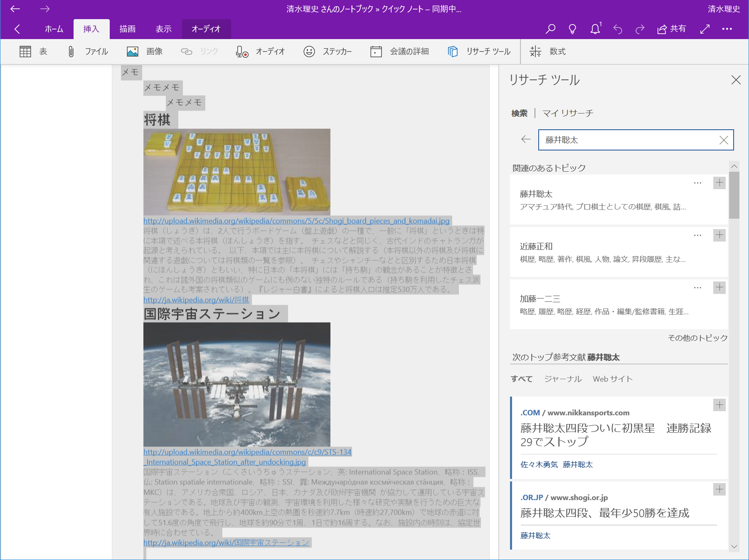Screen dimensions: 749x560
Task: Open the Research Tools
Action: click(x=479, y=51)
